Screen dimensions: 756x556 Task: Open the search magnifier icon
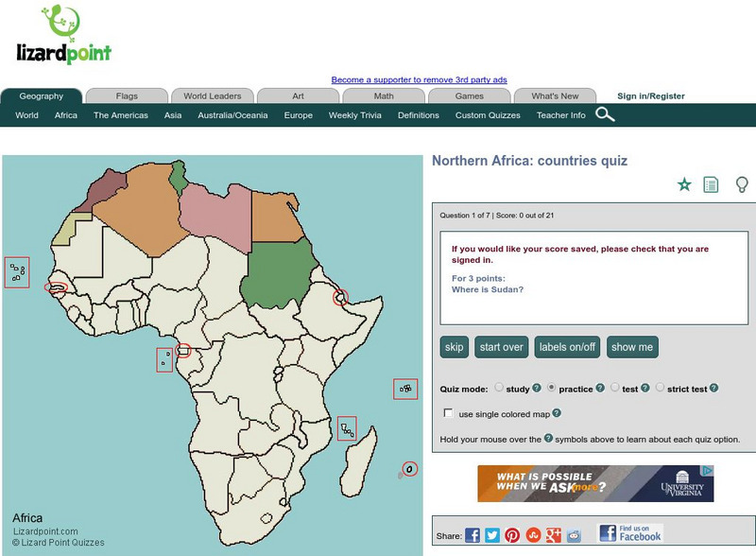coord(605,114)
